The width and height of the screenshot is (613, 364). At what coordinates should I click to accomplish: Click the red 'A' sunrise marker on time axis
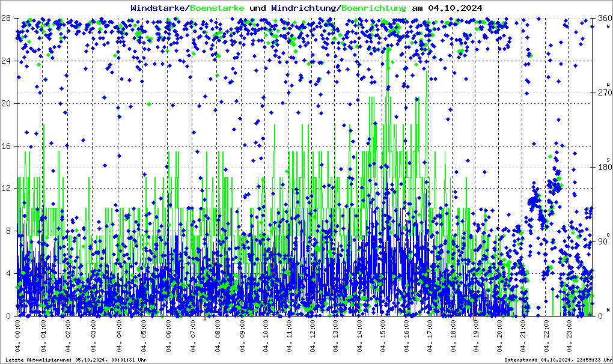tap(204, 319)
